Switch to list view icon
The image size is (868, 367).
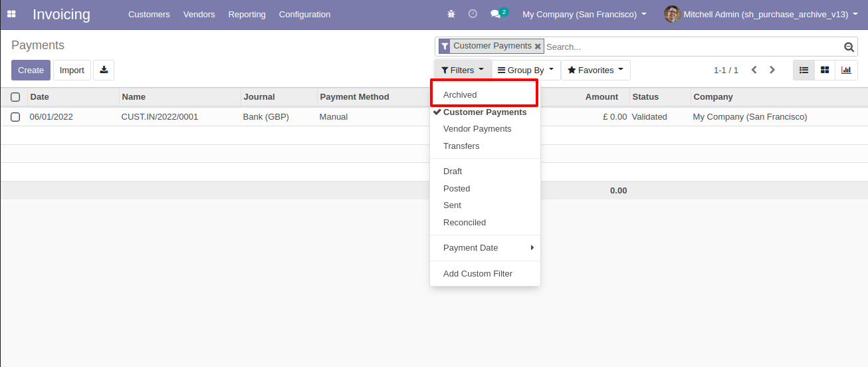(x=804, y=70)
